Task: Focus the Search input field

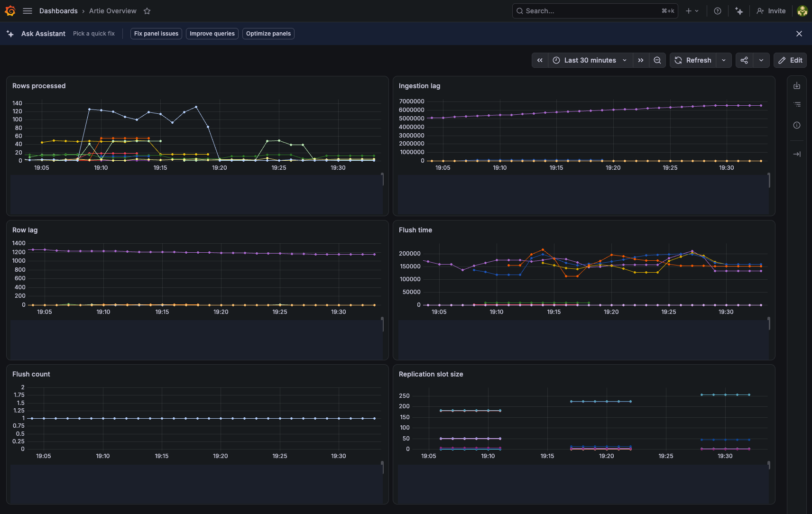Action: 595,11
